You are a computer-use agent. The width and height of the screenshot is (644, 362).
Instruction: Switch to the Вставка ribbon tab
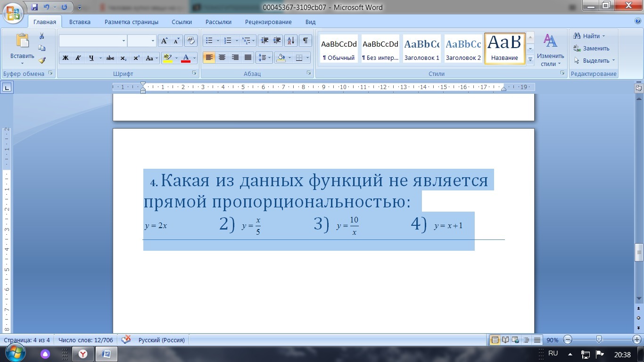tap(80, 22)
